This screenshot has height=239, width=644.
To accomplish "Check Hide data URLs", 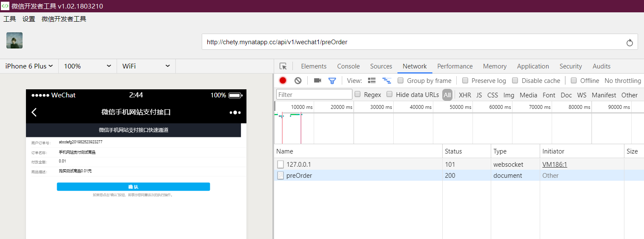I will [x=389, y=94].
